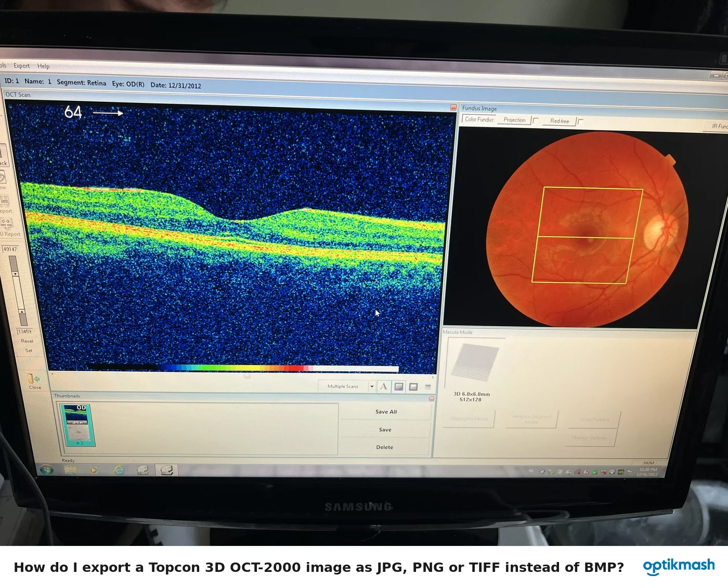Click the grayscale display icon
The height and width of the screenshot is (588, 728).
pyautogui.click(x=413, y=387)
